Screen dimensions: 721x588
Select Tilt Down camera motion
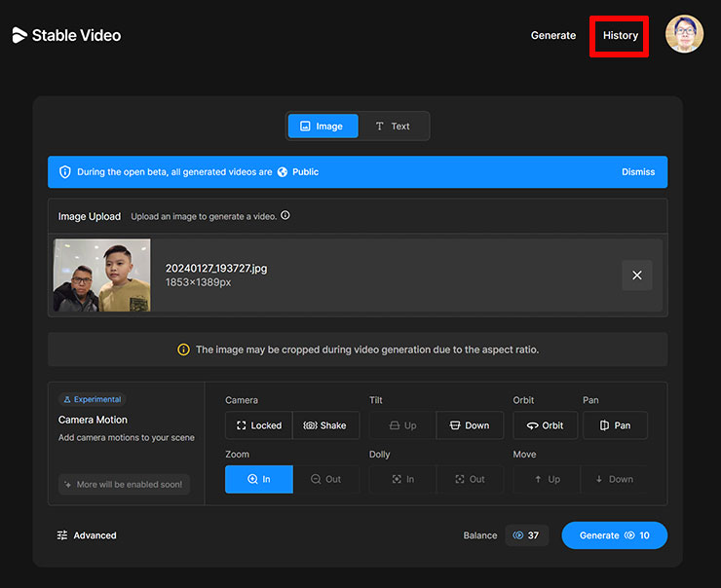click(470, 425)
